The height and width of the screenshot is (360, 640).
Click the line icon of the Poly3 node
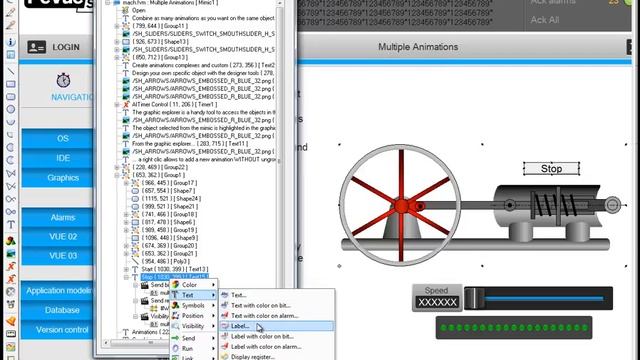click(135, 261)
